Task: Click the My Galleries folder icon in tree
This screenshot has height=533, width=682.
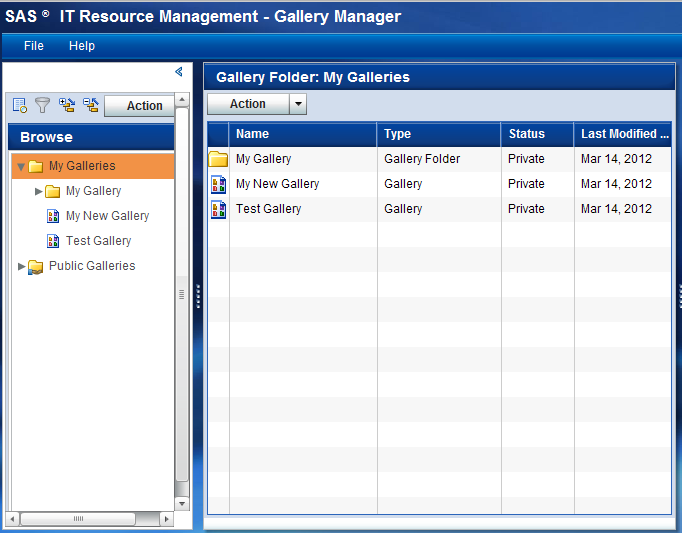Action: 36,166
